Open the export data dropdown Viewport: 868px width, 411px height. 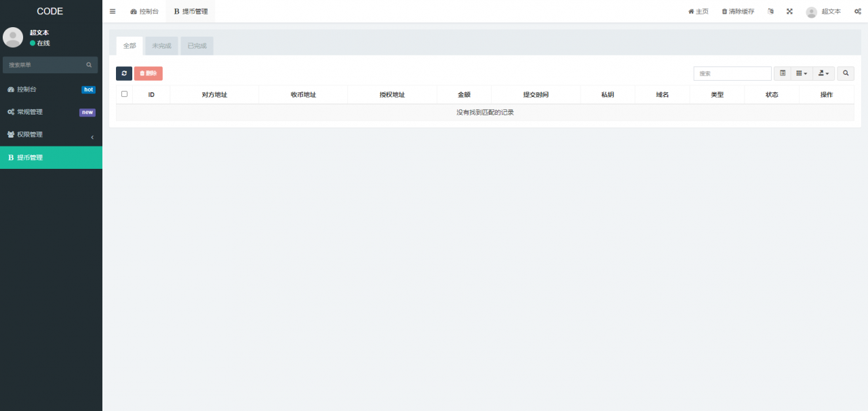pos(823,73)
